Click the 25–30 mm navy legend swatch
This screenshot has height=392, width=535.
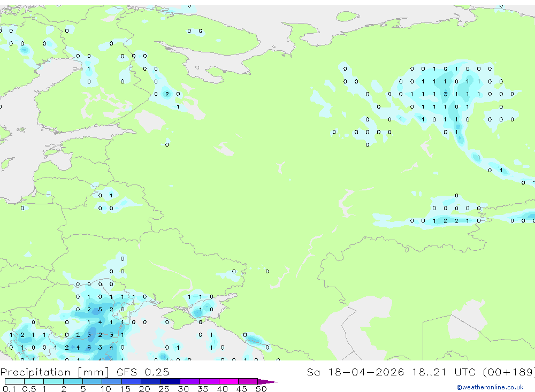click(x=170, y=381)
